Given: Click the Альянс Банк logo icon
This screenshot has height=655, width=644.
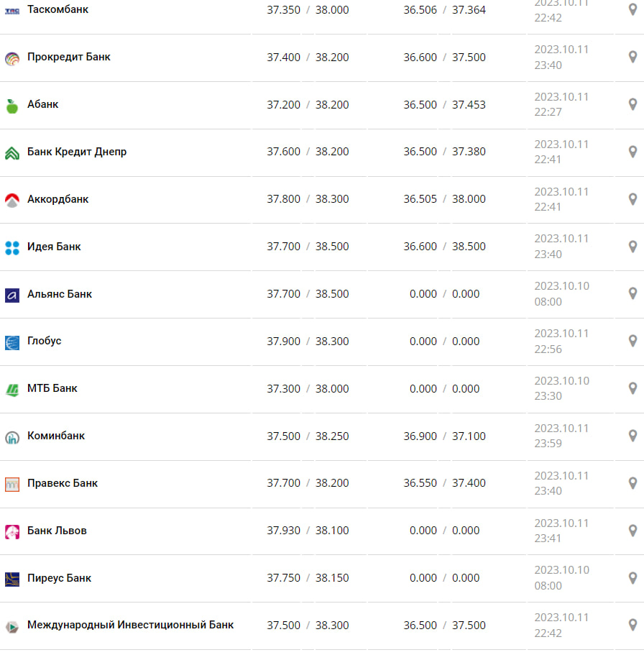Looking at the screenshot, I should 11,295.
